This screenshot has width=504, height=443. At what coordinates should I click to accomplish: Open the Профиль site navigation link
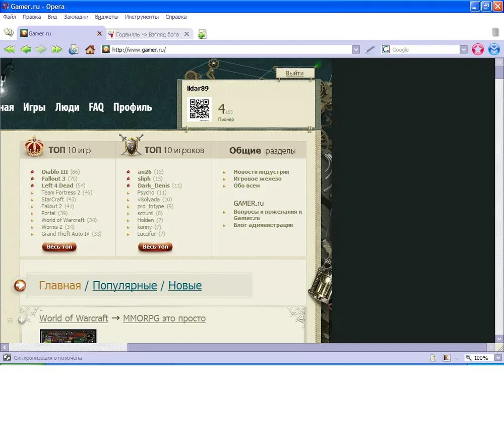click(133, 107)
